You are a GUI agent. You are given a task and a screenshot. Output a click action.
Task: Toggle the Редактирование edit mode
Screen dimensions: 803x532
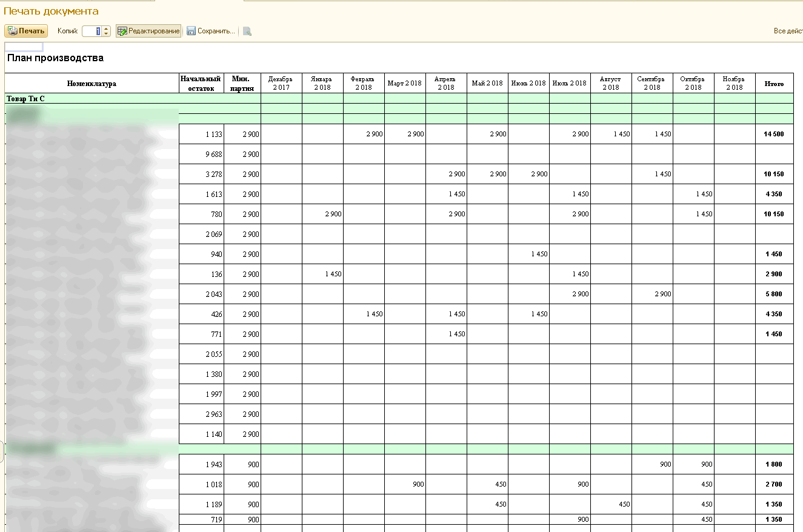(x=148, y=31)
